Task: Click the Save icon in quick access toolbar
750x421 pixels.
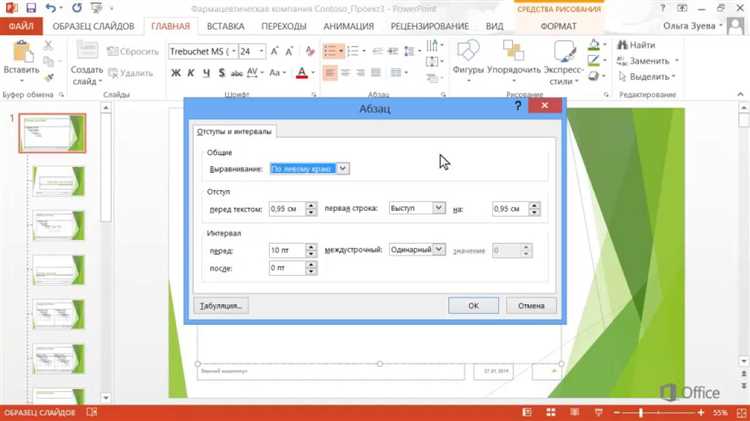Action: (x=31, y=8)
